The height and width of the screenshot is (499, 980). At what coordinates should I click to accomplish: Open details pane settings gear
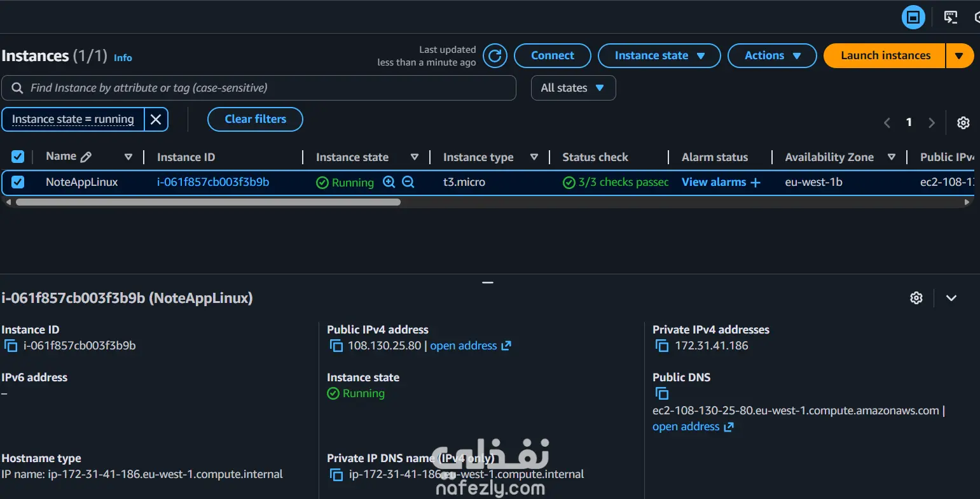pyautogui.click(x=916, y=298)
